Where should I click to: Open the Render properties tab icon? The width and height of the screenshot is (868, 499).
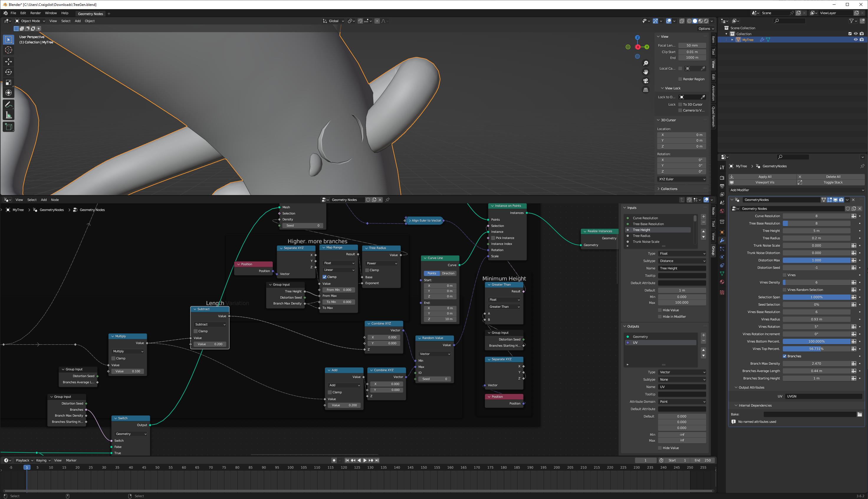click(x=722, y=178)
